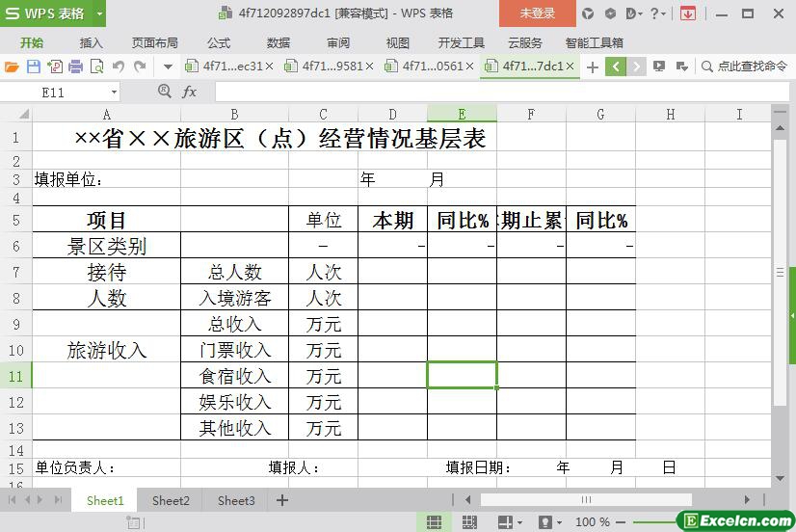Viewport: 796px width, 532px height.
Task: Click vertical scrollbar up arrow
Action: pos(780,128)
